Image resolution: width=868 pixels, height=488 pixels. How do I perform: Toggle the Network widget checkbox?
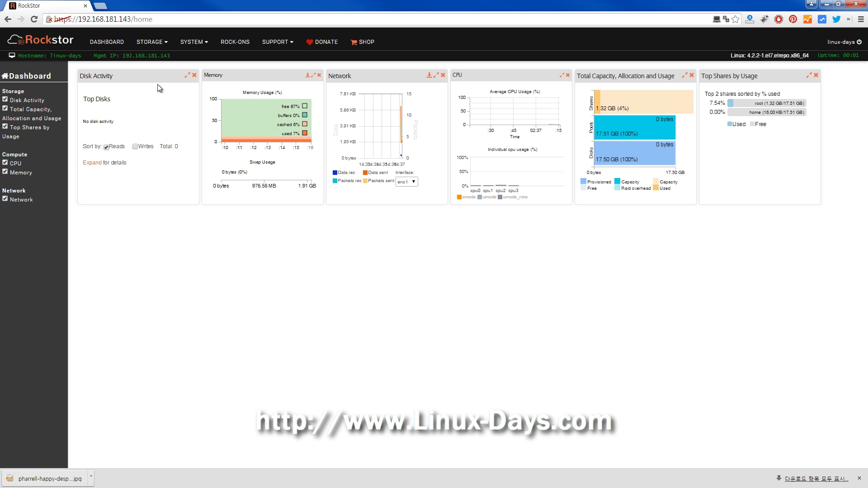pos(5,199)
